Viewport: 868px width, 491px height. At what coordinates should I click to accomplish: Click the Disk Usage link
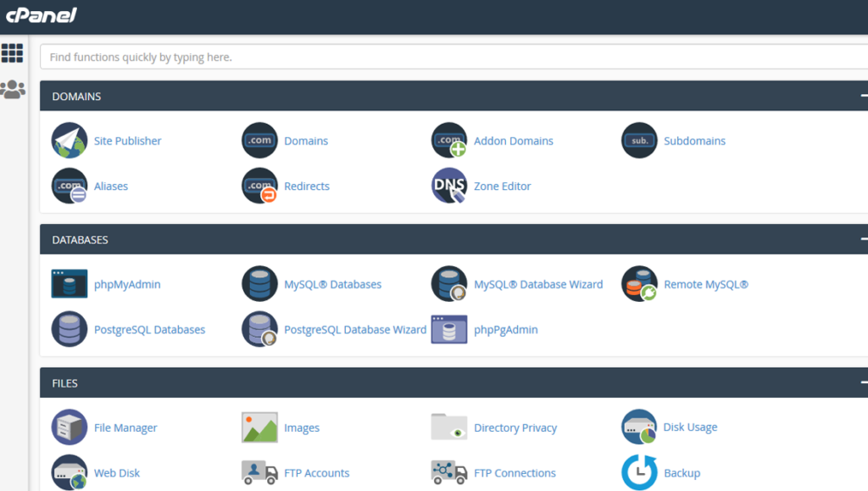click(690, 427)
